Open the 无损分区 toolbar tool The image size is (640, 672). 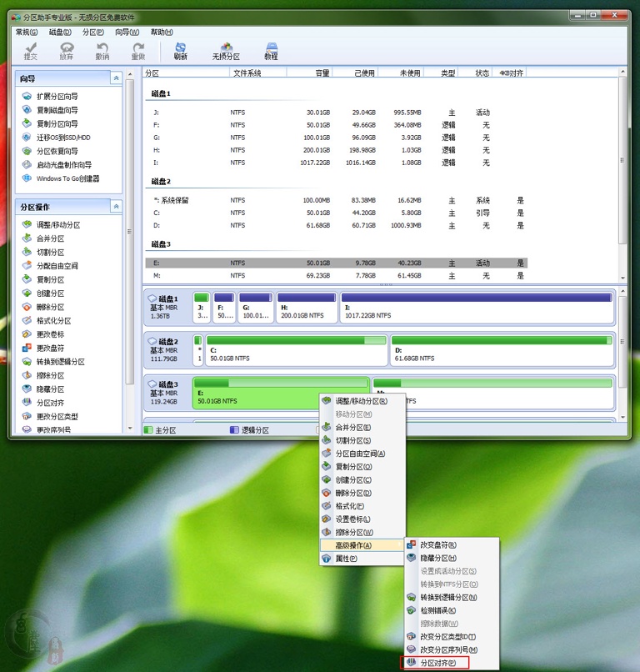click(226, 51)
